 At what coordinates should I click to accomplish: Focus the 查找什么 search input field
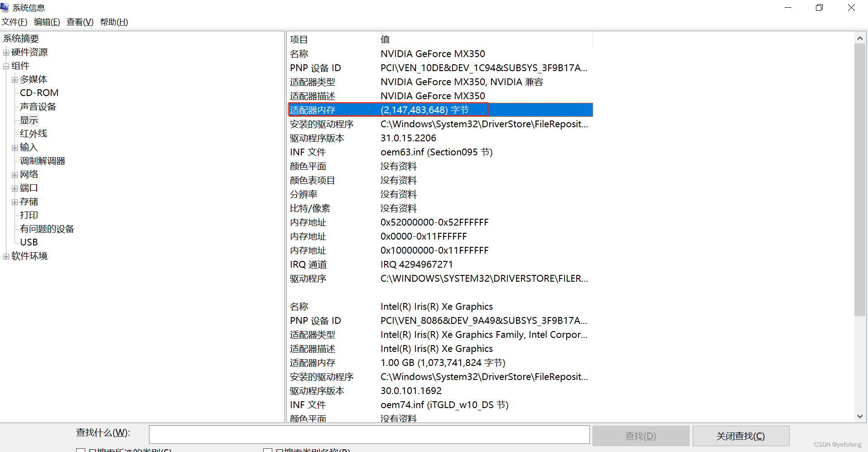(369, 435)
